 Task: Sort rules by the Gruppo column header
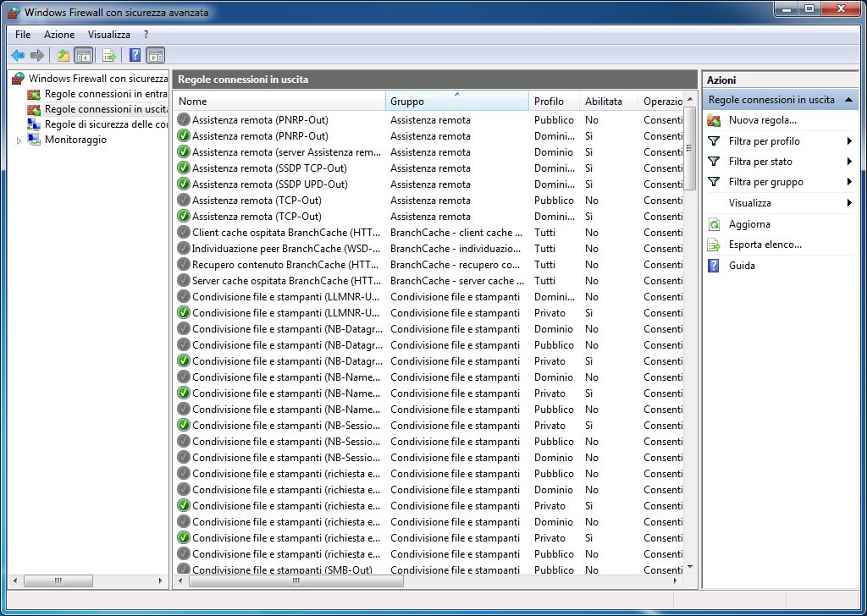tap(456, 102)
